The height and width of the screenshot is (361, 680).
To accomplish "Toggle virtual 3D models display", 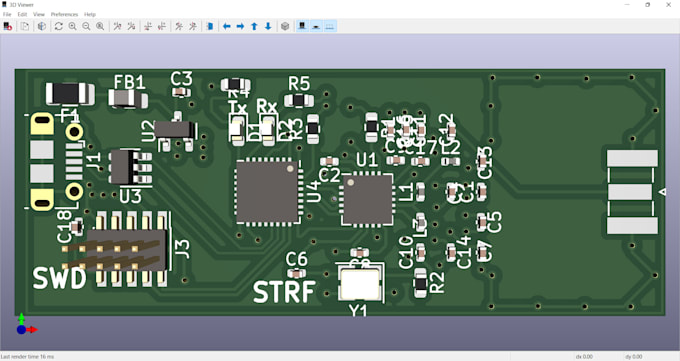I will [x=330, y=26].
